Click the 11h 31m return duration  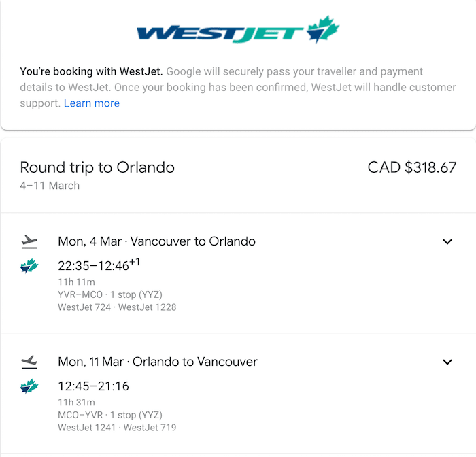click(76, 403)
